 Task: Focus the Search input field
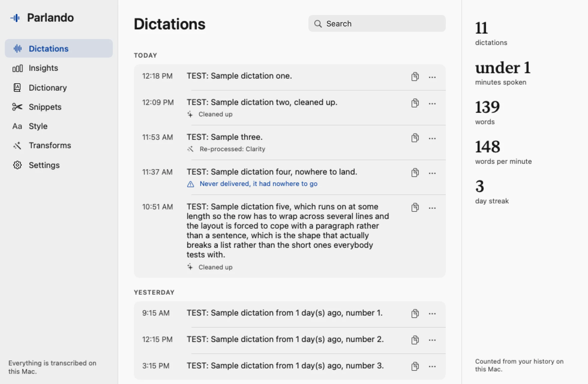377,23
